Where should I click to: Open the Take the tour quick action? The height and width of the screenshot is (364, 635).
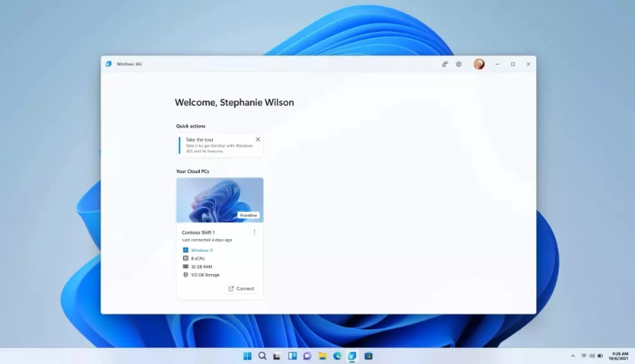(x=220, y=145)
